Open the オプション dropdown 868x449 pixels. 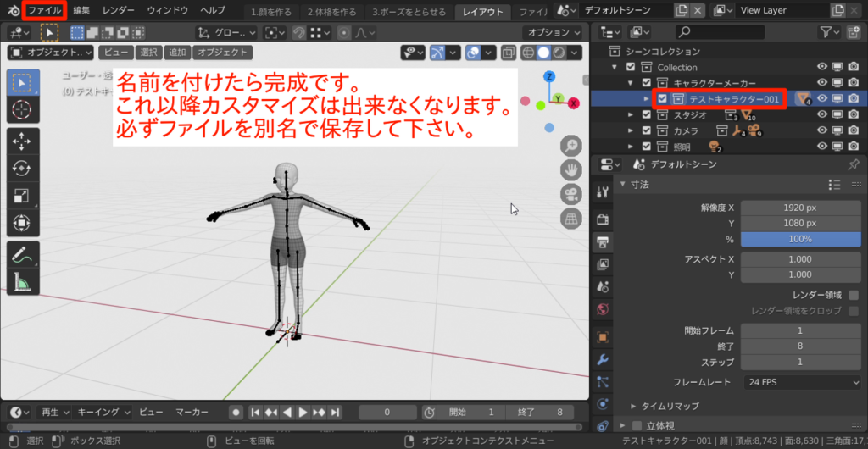click(554, 33)
